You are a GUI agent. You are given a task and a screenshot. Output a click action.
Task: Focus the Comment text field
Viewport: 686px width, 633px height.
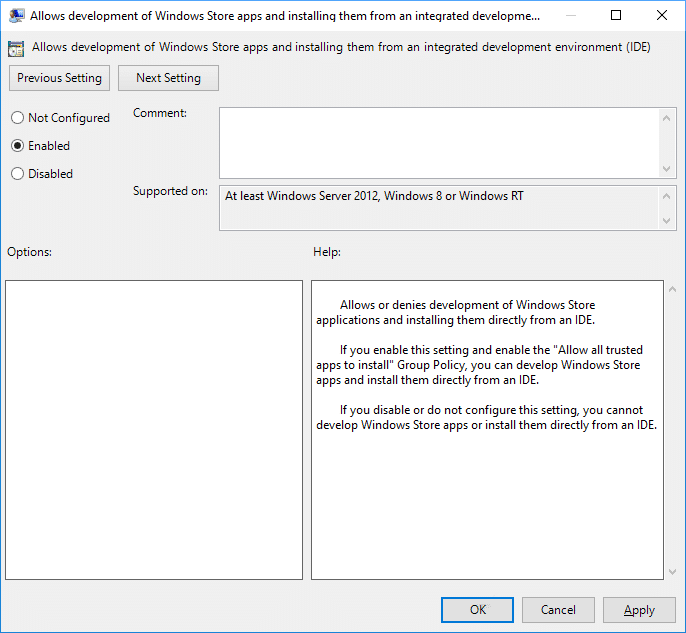(439, 143)
